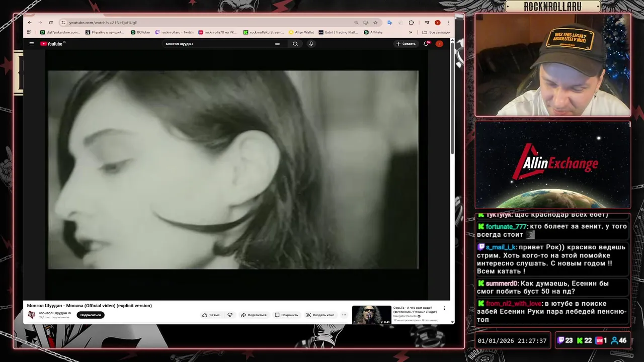Click the 'Создать' create button
Viewport: 644px width, 362px height.
point(406,44)
